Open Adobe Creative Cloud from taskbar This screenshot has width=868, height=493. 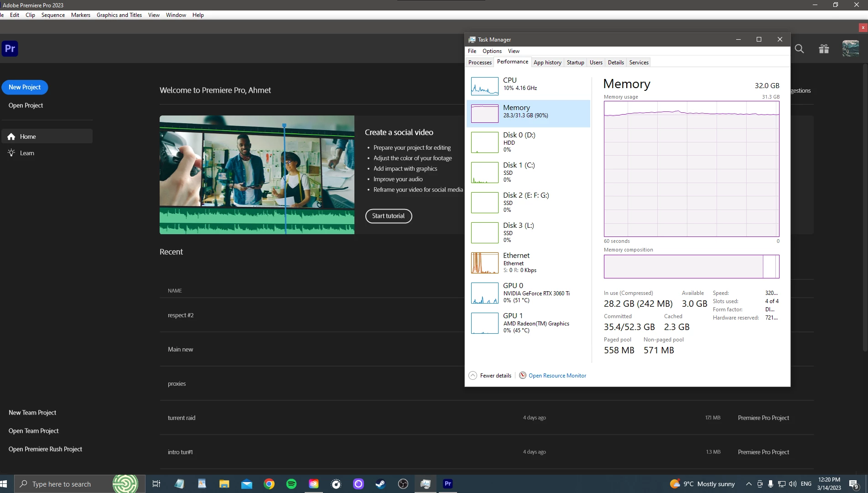[314, 484]
